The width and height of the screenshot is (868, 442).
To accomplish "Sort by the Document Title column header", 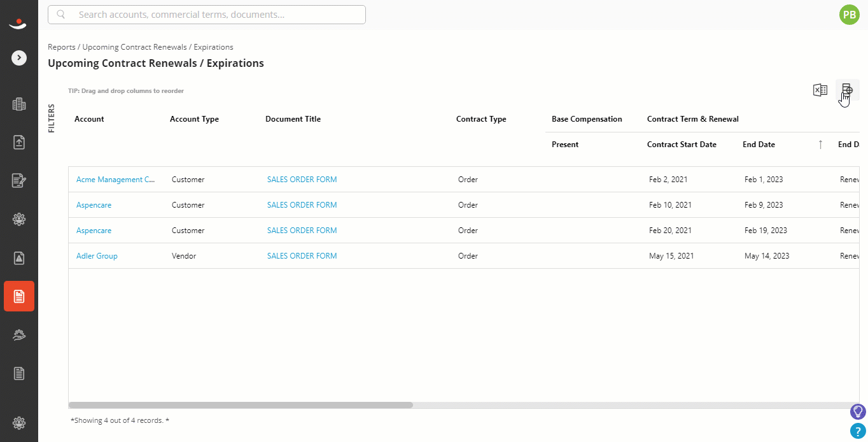I will pos(293,119).
